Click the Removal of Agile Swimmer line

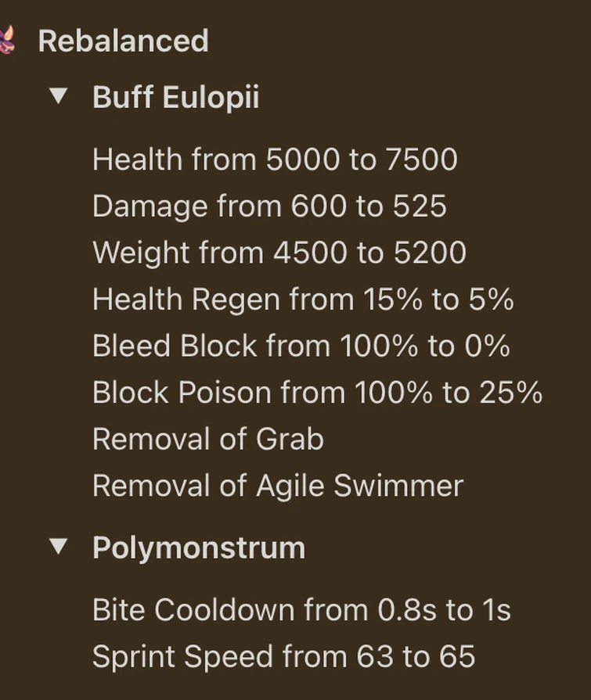click(276, 486)
